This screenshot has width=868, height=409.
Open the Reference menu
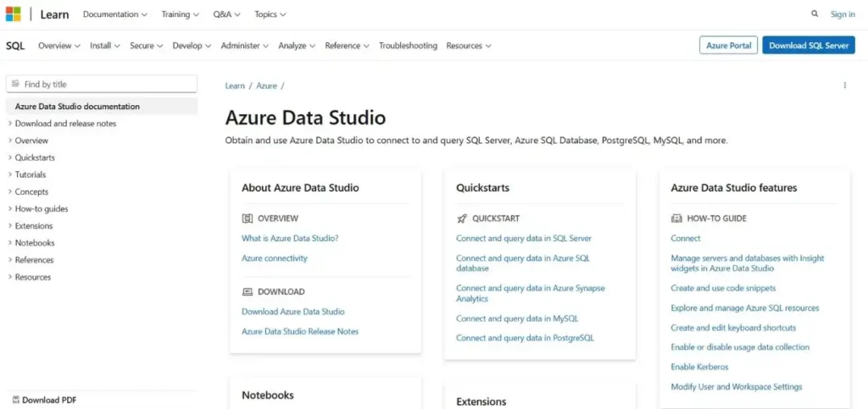[347, 46]
